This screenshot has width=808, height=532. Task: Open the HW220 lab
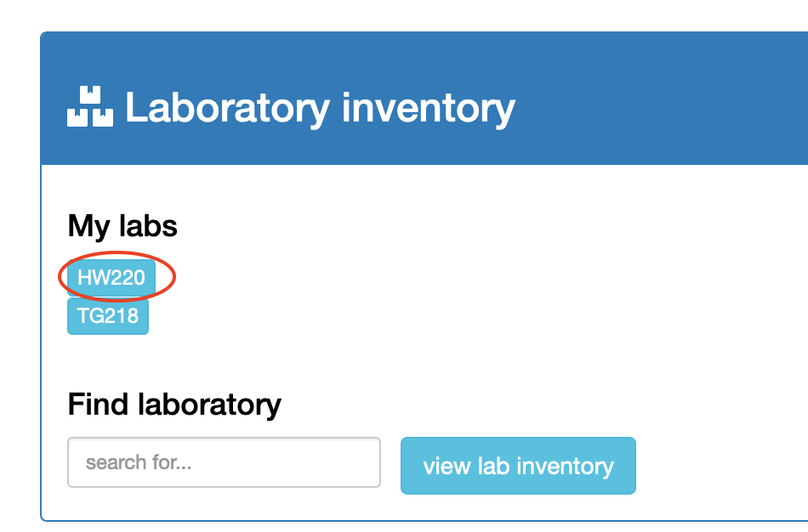[x=111, y=277]
